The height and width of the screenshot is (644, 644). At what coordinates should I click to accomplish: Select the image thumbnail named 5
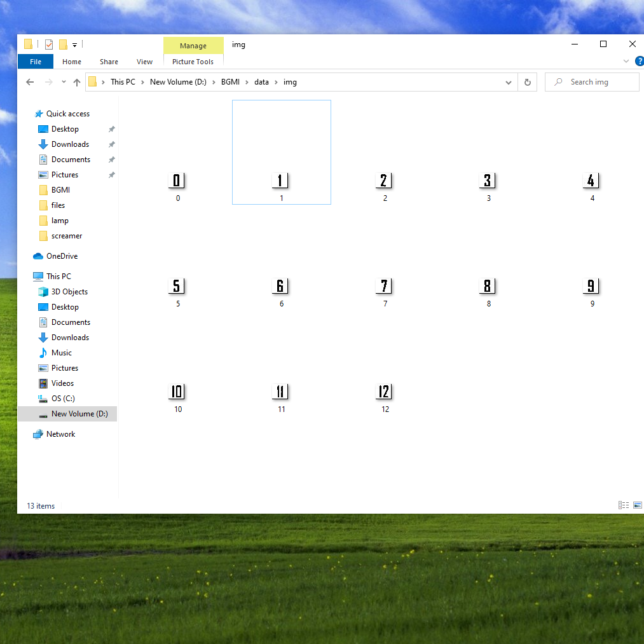click(x=177, y=286)
